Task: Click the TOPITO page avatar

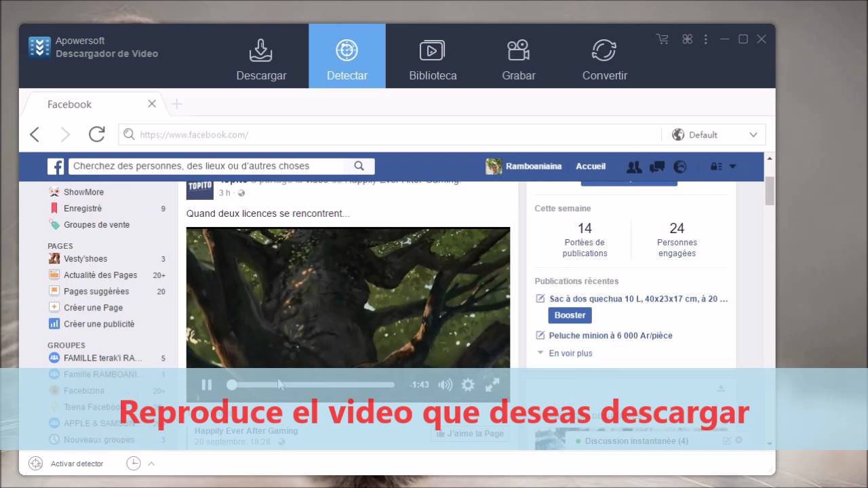Action: point(200,189)
